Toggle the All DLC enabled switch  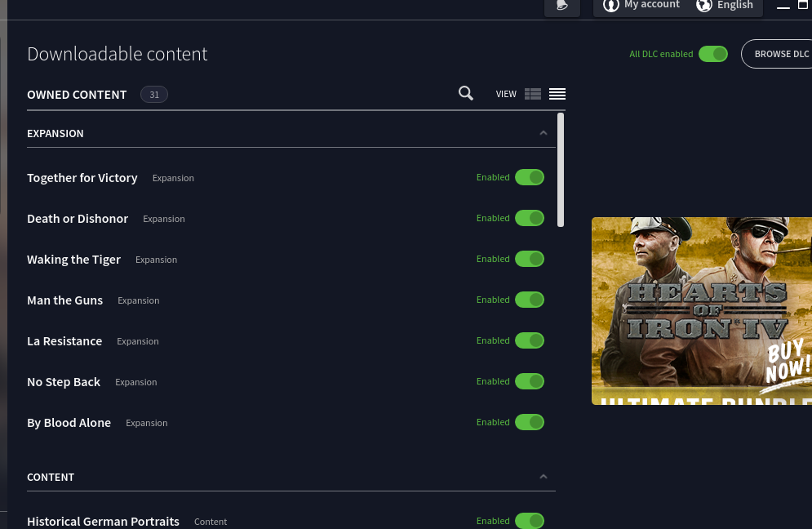pos(712,54)
